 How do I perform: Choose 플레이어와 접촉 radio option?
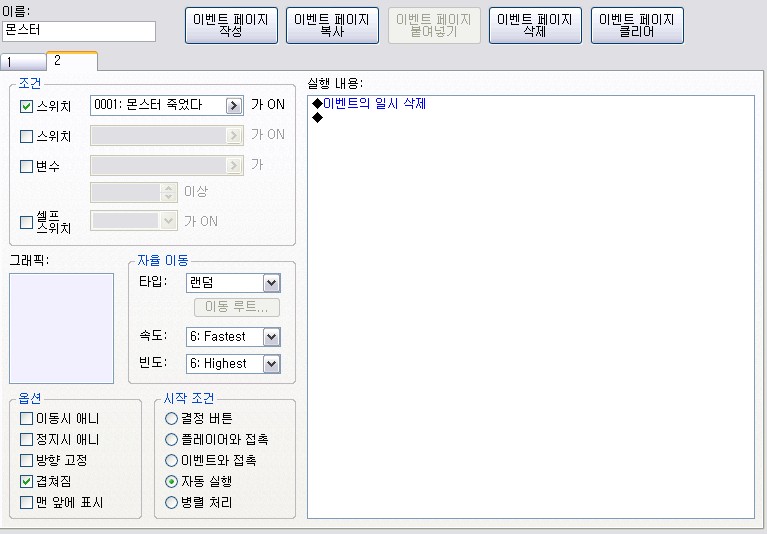pyautogui.click(x=173, y=439)
